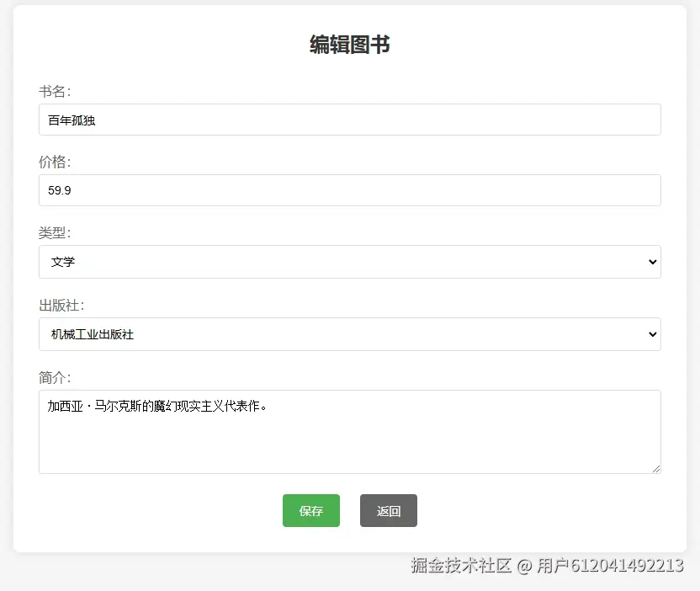This screenshot has height=591, width=700.
Task: Click the 机械工业出版社 text in publisher selector
Action: point(93,334)
